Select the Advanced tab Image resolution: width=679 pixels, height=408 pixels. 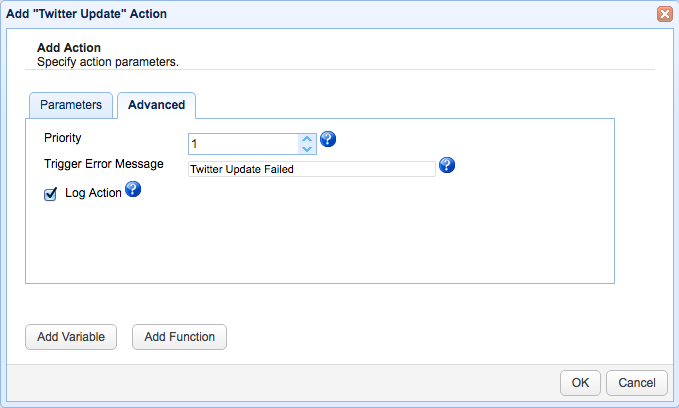point(156,105)
